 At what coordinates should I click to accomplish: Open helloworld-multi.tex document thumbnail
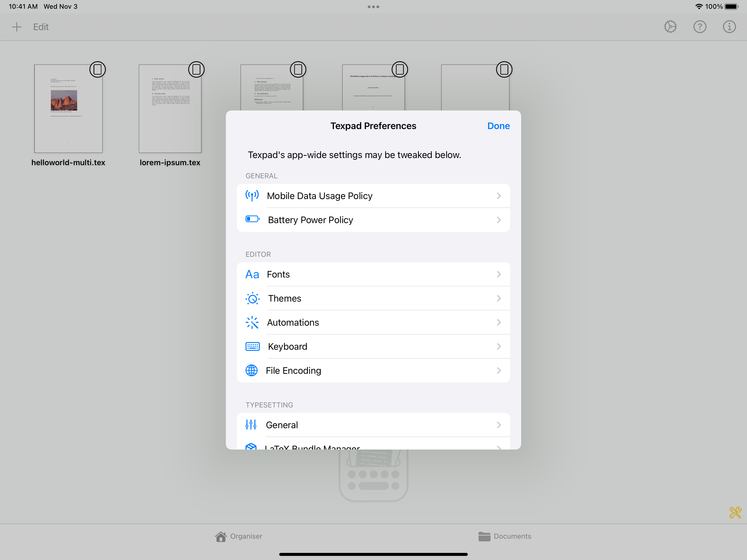pos(68,109)
